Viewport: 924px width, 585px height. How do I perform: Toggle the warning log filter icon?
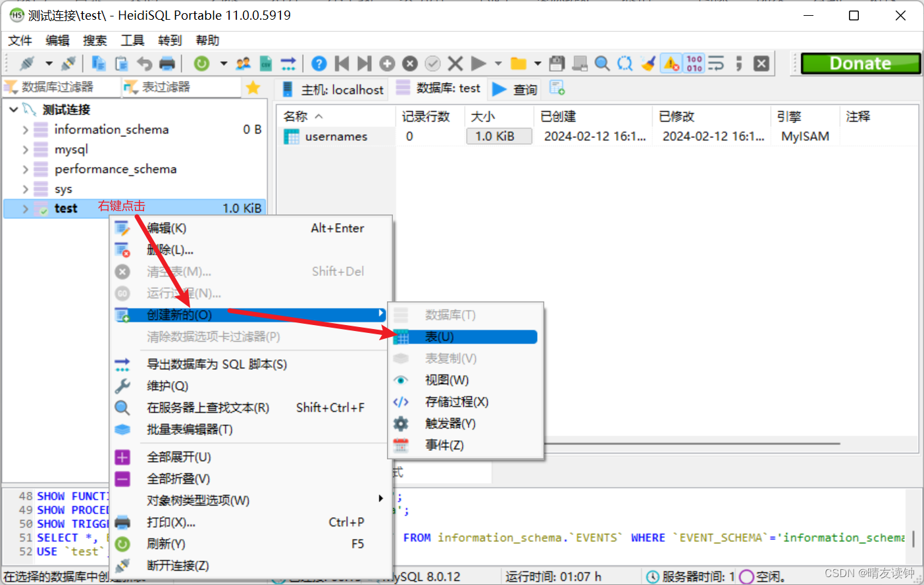click(x=670, y=63)
